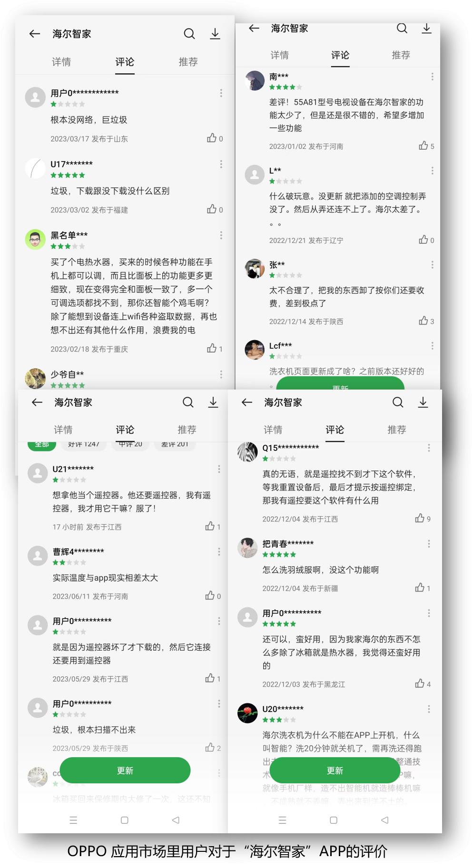Go back with triangle nav button, bottom-left panel

click(176, 820)
